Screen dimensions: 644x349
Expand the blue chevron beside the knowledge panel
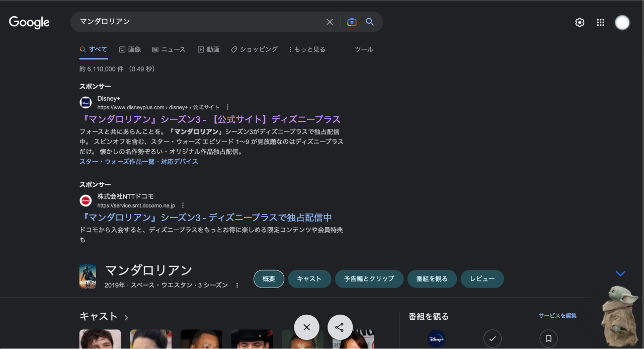(x=620, y=273)
